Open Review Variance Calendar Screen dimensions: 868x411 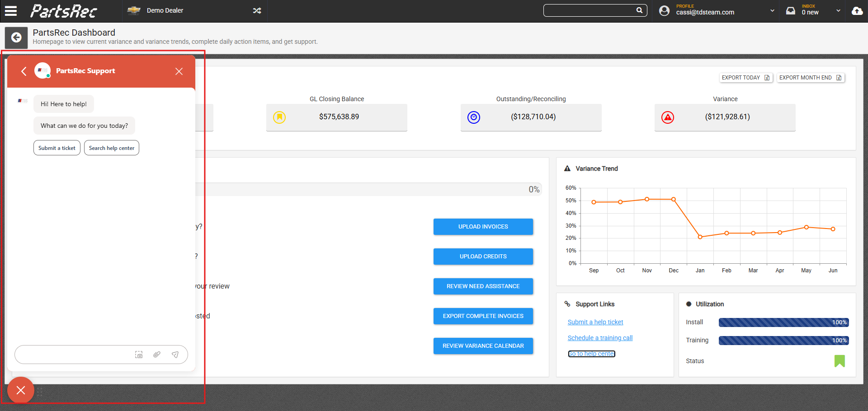(483, 346)
